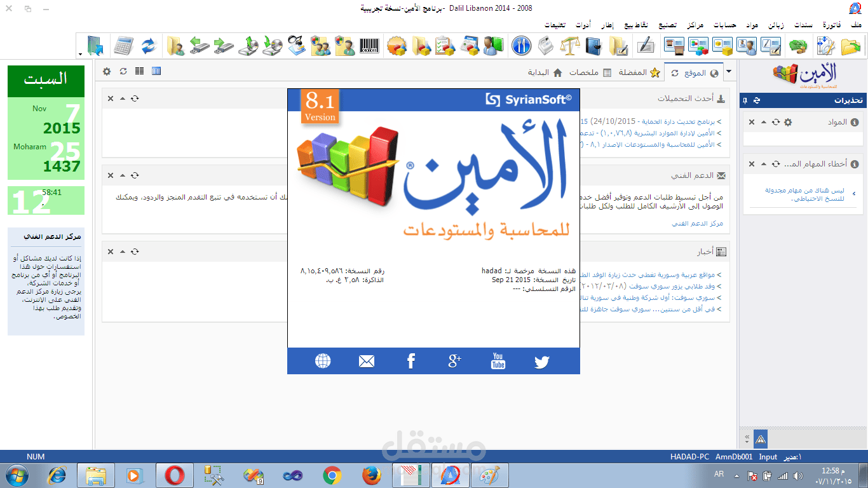The height and width of the screenshot is (488, 868).
Task: Open the exit door toolbar icon
Action: pyautogui.click(x=96, y=46)
